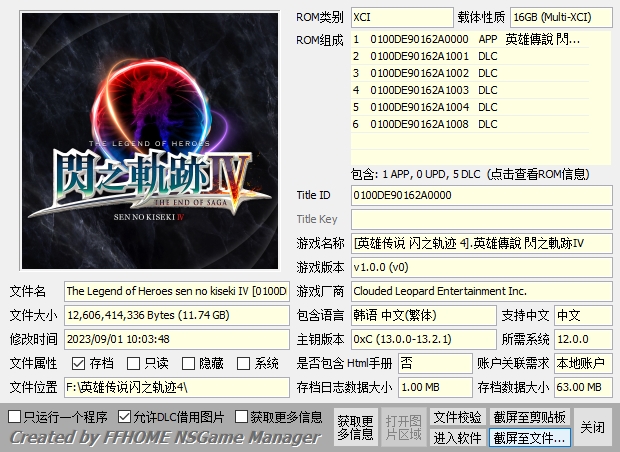Select the first APP row in ROM list

click(x=470, y=40)
